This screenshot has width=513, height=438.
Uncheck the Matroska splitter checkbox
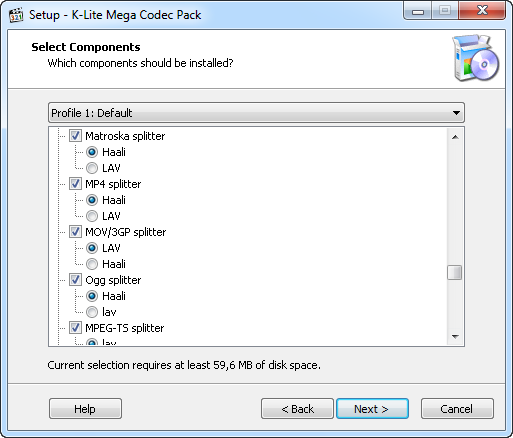[x=75, y=136]
